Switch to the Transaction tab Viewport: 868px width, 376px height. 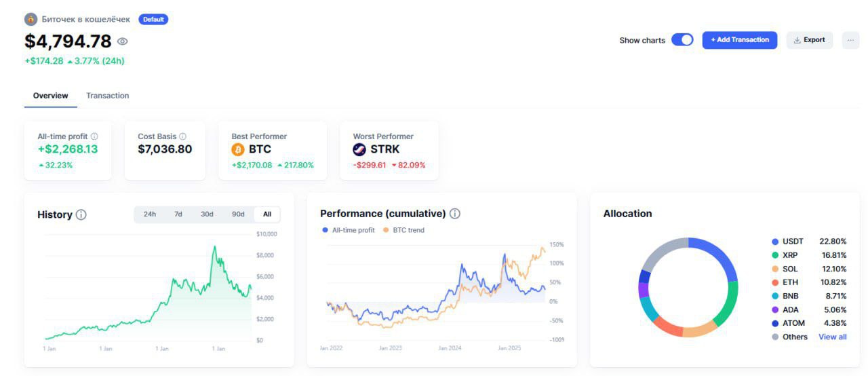coord(107,96)
